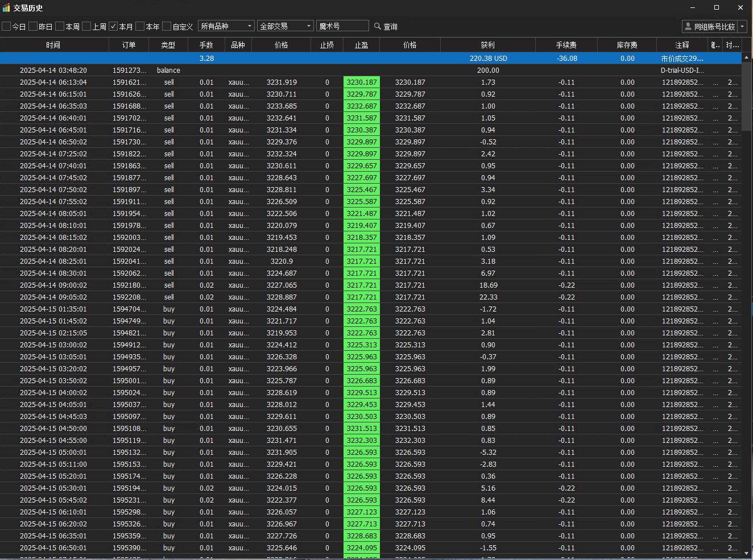Turn on the 自定义 checkbox
753x560 pixels.
pos(167,26)
